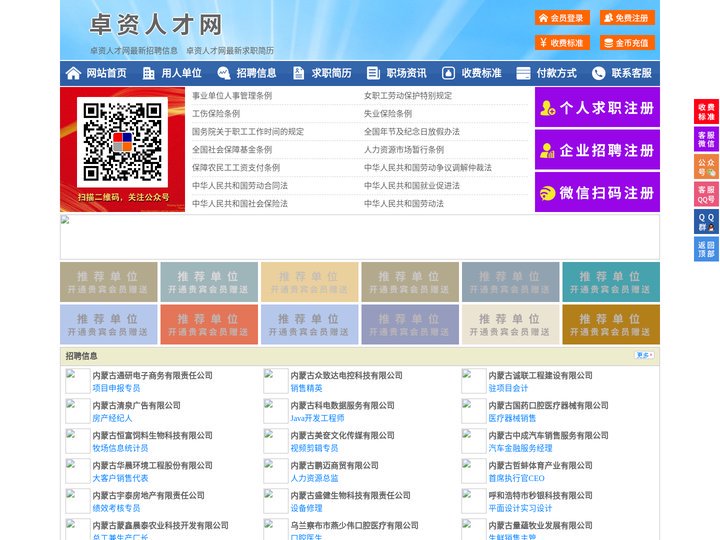
Task: Open 会员登录 in the header
Action: pyautogui.click(x=562, y=18)
